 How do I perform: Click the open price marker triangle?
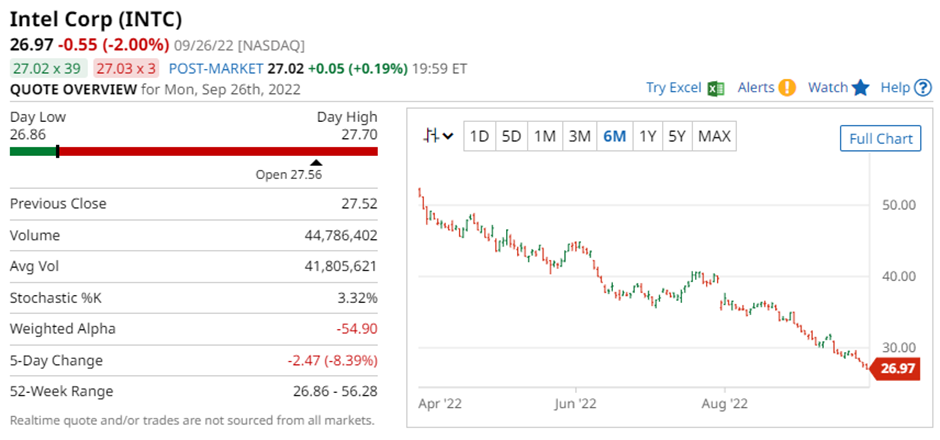click(x=316, y=162)
